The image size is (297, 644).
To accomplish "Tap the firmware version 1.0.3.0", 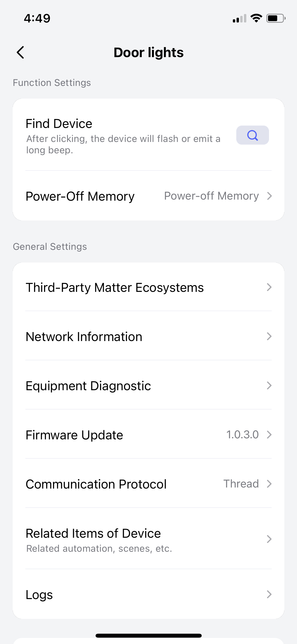I will [242, 435].
